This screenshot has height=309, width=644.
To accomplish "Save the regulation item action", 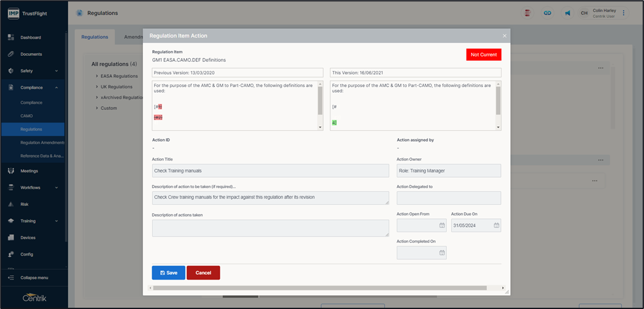I will [x=168, y=273].
